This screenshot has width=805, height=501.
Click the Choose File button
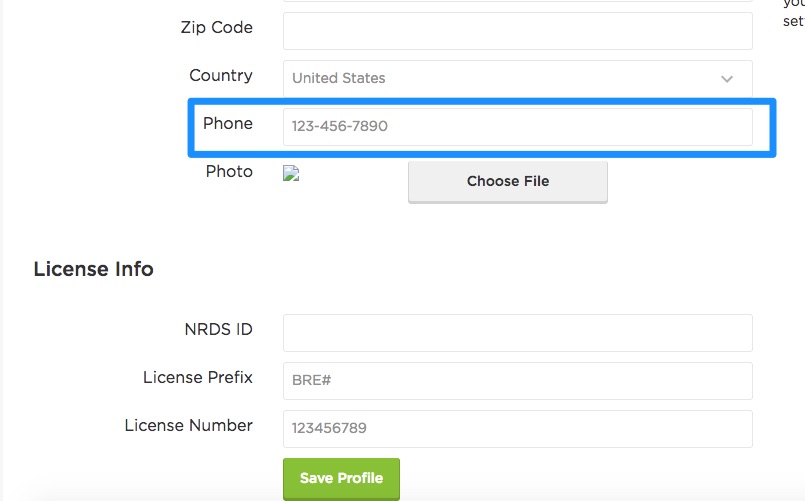pos(508,182)
